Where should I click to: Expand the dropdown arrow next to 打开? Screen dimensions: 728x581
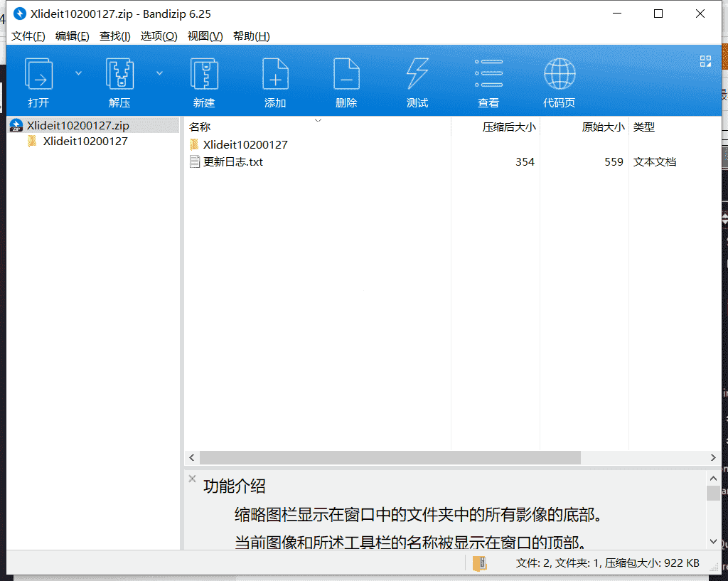pos(78,73)
